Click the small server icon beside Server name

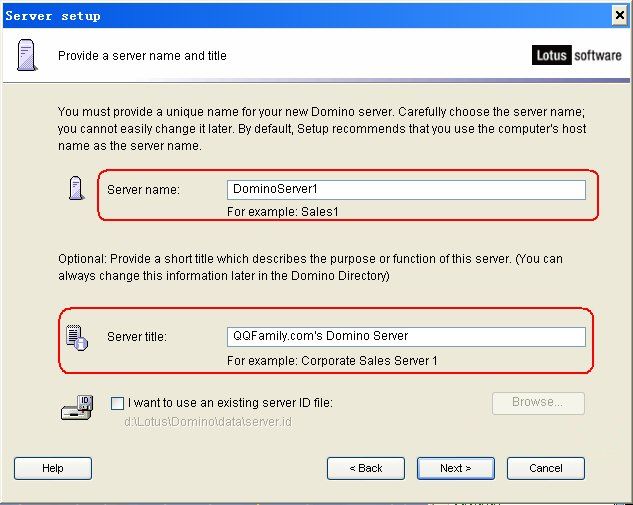76,188
